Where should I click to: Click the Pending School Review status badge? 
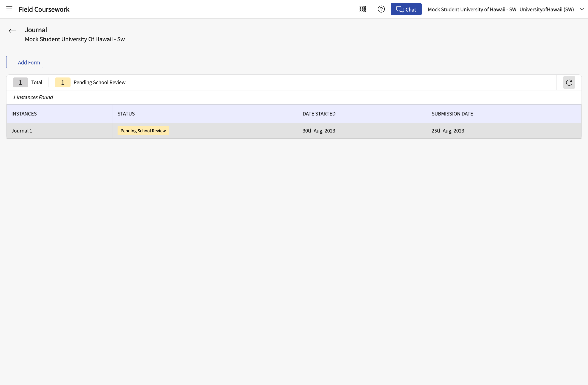coord(143,131)
